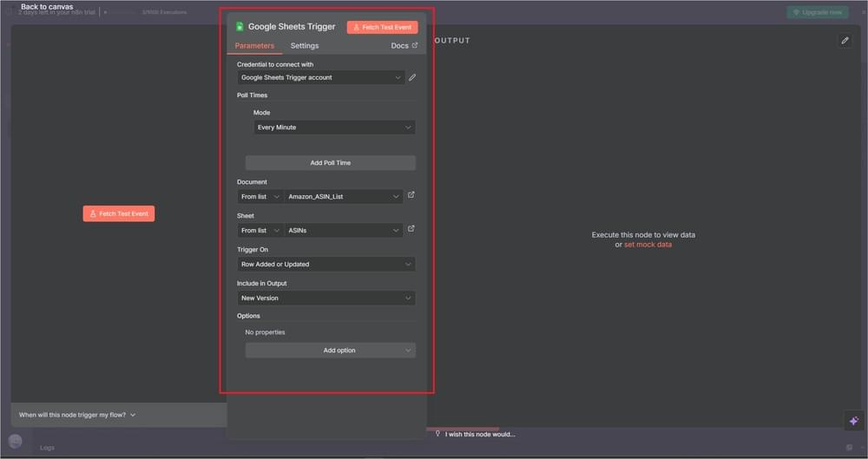Image resolution: width=868 pixels, height=459 pixels.
Task: Click the output panel edit pencil icon
Action: click(x=845, y=41)
